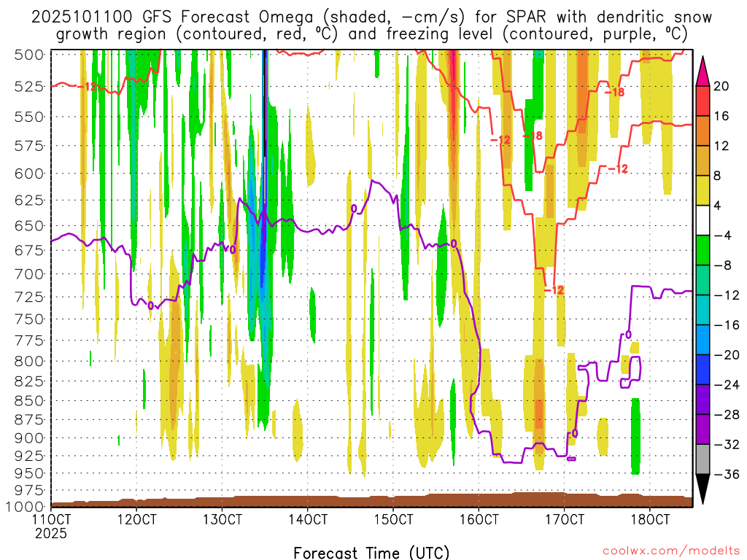
Task: Select the red 16 to 20 colorbar segment
Action: (x=703, y=101)
